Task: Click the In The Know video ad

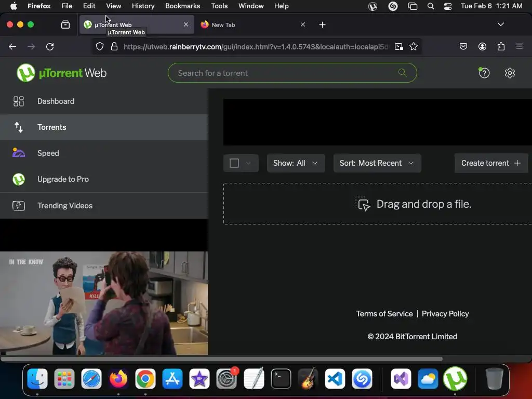Action: (104, 303)
